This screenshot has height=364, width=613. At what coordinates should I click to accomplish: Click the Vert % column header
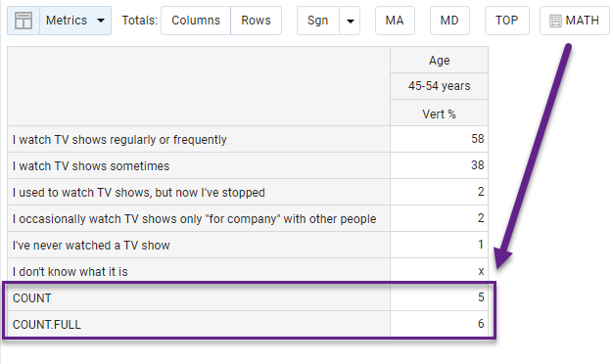coord(439,114)
